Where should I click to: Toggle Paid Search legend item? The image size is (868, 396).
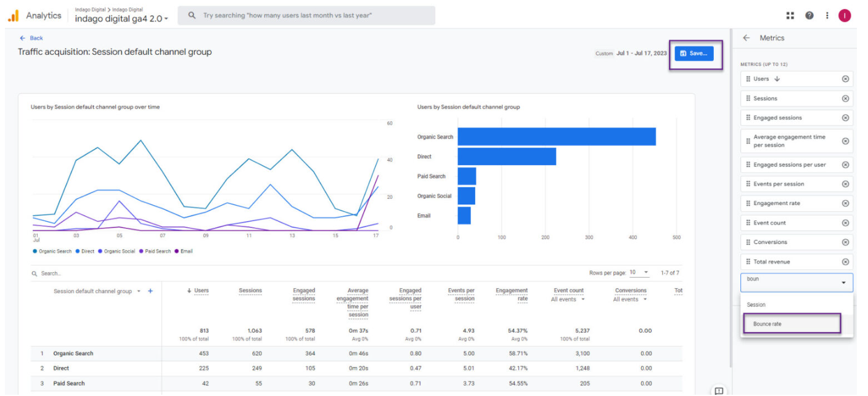tap(155, 251)
